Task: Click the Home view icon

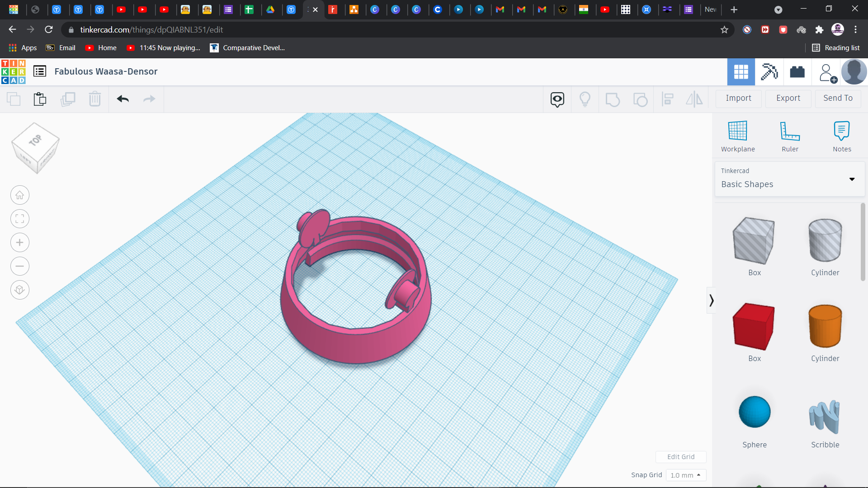Action: click(20, 195)
